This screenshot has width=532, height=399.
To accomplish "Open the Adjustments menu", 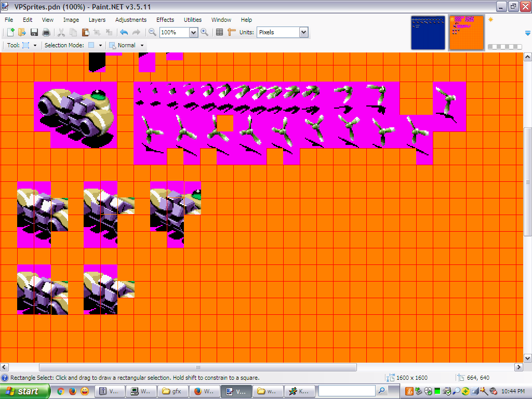I will [x=130, y=20].
